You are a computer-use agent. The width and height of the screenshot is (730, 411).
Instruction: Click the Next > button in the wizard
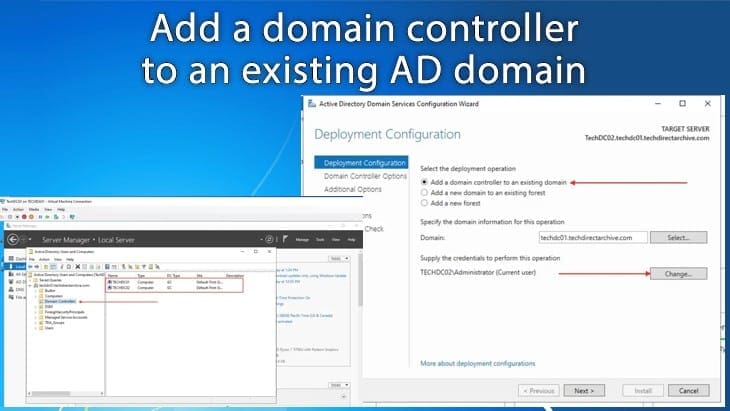coord(584,391)
